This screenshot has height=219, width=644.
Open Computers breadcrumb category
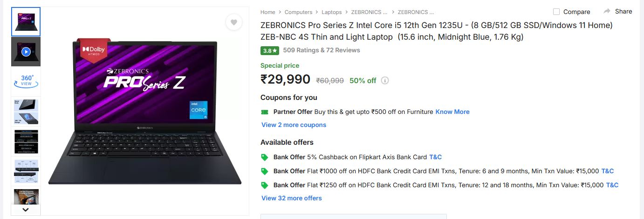[x=298, y=12]
